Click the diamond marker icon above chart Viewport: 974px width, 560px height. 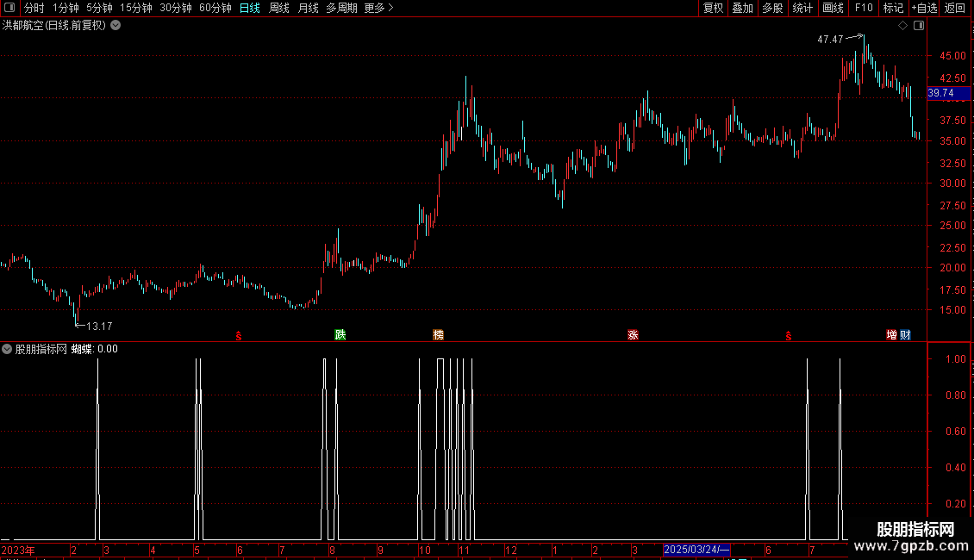click(x=903, y=26)
